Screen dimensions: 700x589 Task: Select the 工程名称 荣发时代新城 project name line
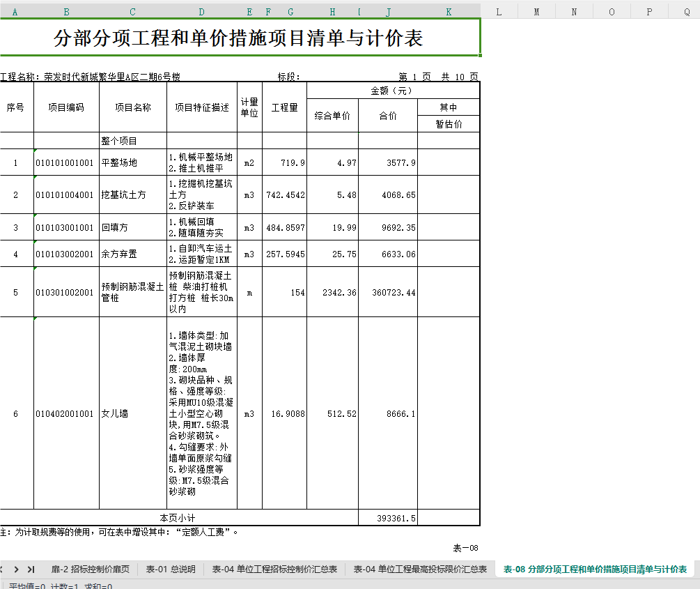point(90,77)
